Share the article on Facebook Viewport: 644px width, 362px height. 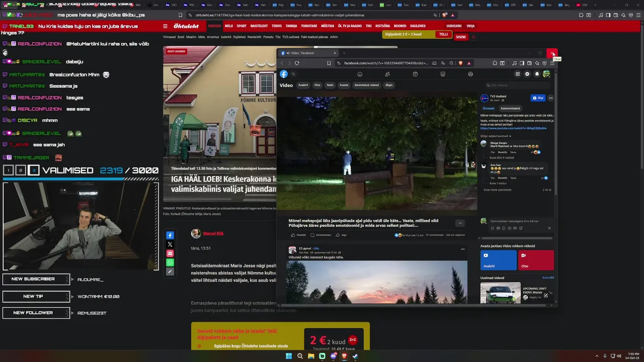click(x=170, y=235)
